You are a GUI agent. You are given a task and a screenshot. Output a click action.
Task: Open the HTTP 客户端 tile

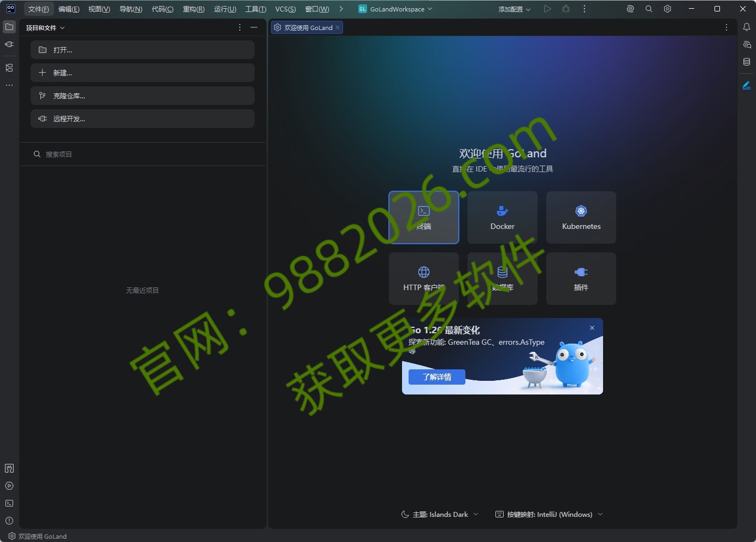click(x=424, y=279)
